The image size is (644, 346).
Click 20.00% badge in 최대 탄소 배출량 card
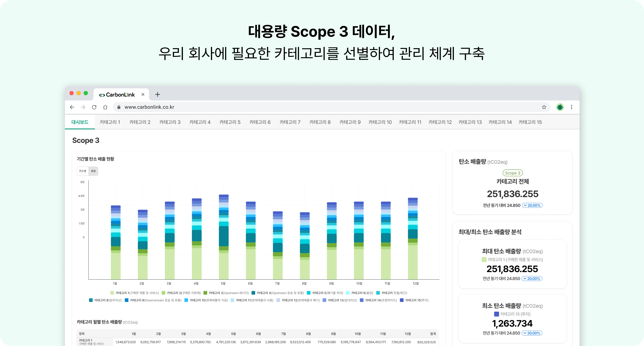tap(532, 279)
